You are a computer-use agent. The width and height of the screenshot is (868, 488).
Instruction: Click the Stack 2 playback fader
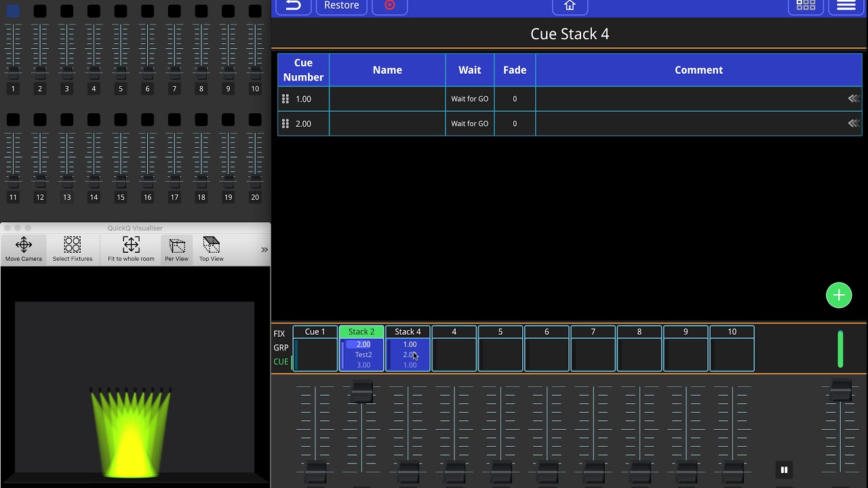click(361, 391)
